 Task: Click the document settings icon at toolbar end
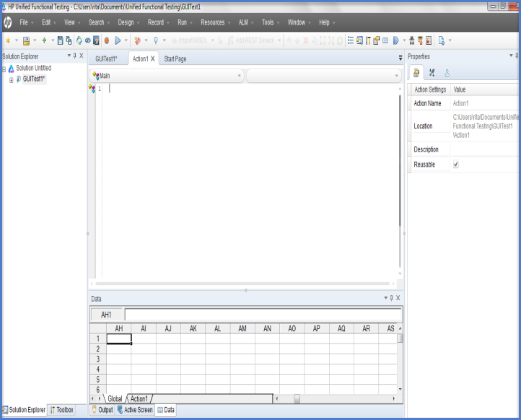click(441, 40)
